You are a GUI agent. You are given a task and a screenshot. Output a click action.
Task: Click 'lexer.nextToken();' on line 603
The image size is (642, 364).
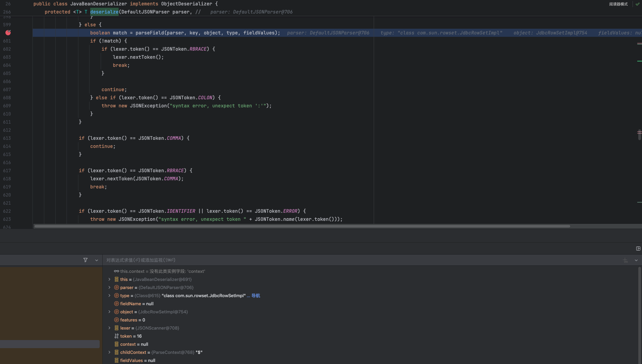tap(138, 57)
